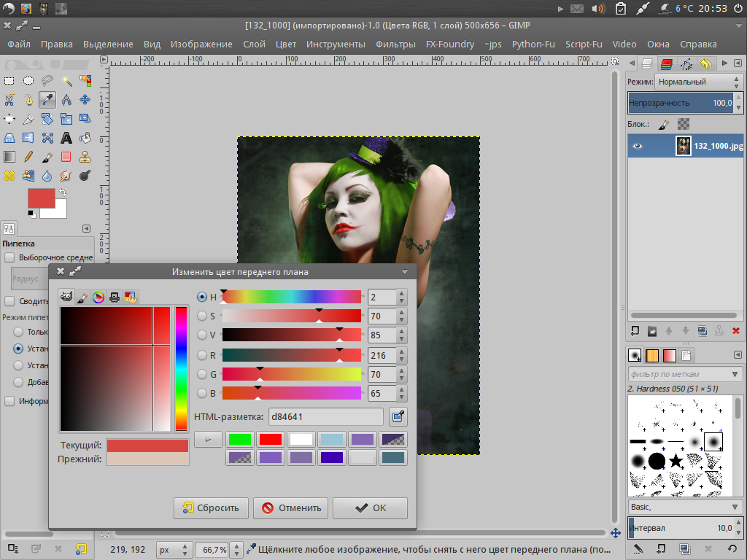Image resolution: width=747 pixels, height=560 pixels.
Task: Select the G channel radio button
Action: click(202, 374)
